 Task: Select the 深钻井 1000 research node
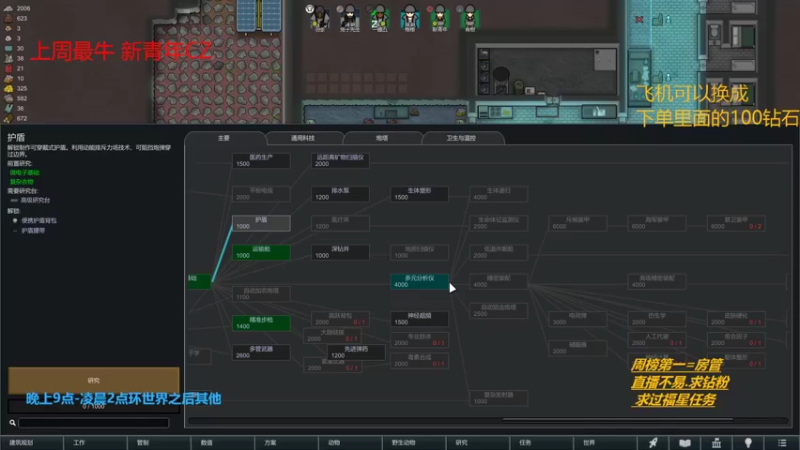340,252
